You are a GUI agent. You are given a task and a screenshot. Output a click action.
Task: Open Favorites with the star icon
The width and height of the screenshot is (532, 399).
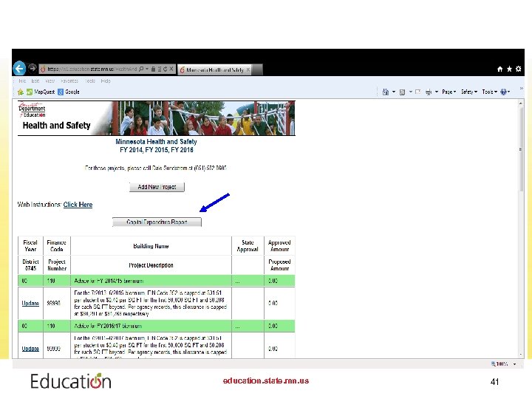[x=509, y=69]
